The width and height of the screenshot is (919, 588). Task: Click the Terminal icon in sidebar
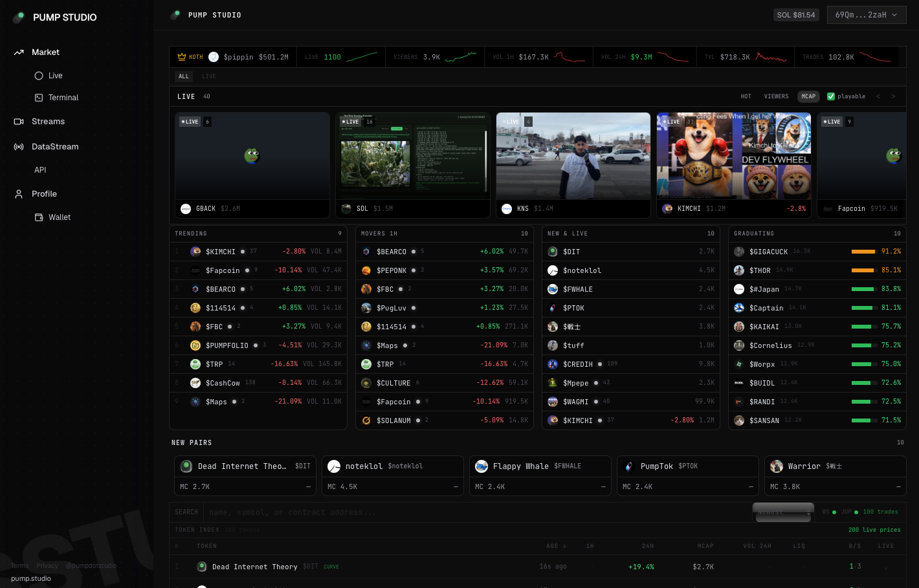point(39,98)
